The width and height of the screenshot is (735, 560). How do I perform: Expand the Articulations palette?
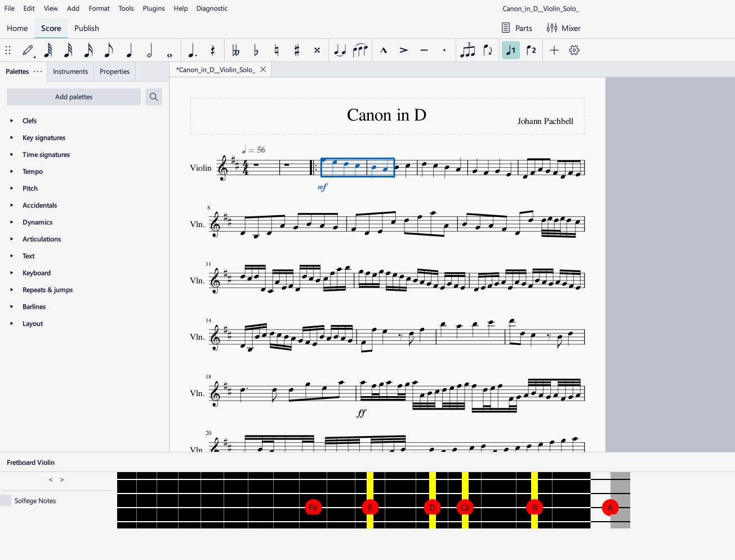pyautogui.click(x=11, y=239)
